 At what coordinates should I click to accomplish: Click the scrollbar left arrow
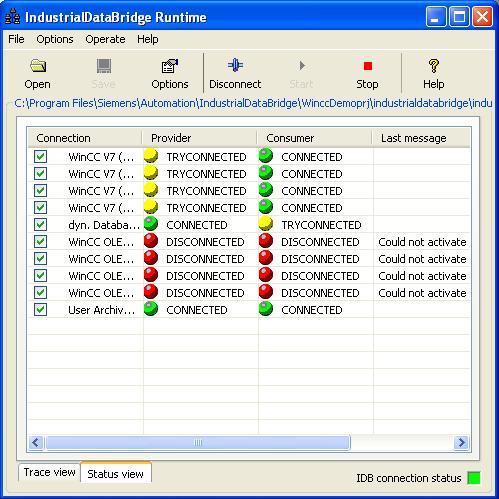[36, 443]
